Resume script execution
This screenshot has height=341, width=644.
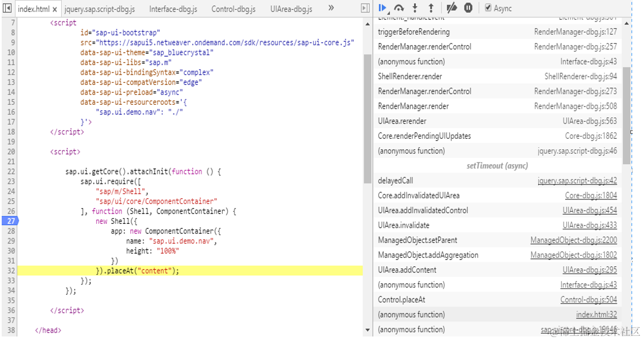click(383, 8)
